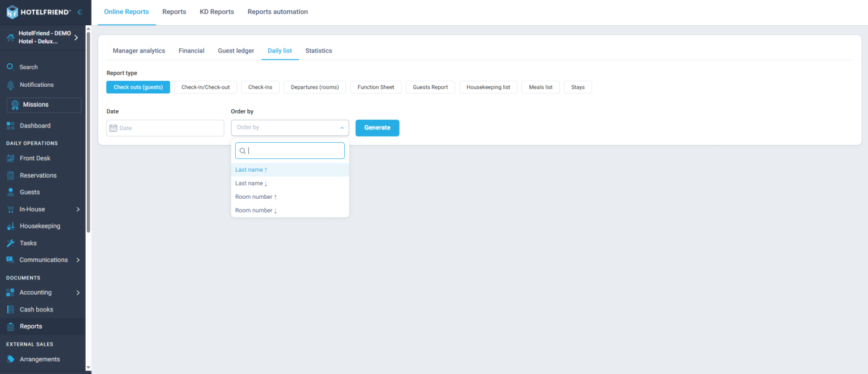Expand the In-House submenu arrow
The width and height of the screenshot is (868, 374).
78,210
